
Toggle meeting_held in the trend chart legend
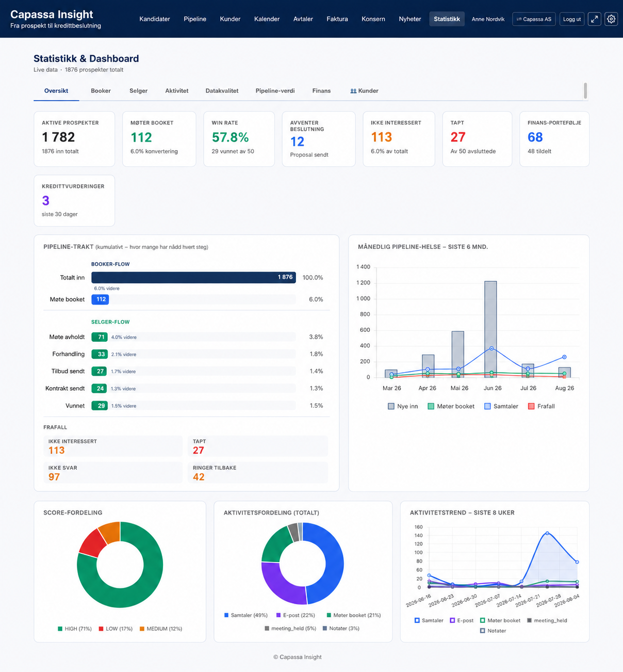[x=547, y=620]
